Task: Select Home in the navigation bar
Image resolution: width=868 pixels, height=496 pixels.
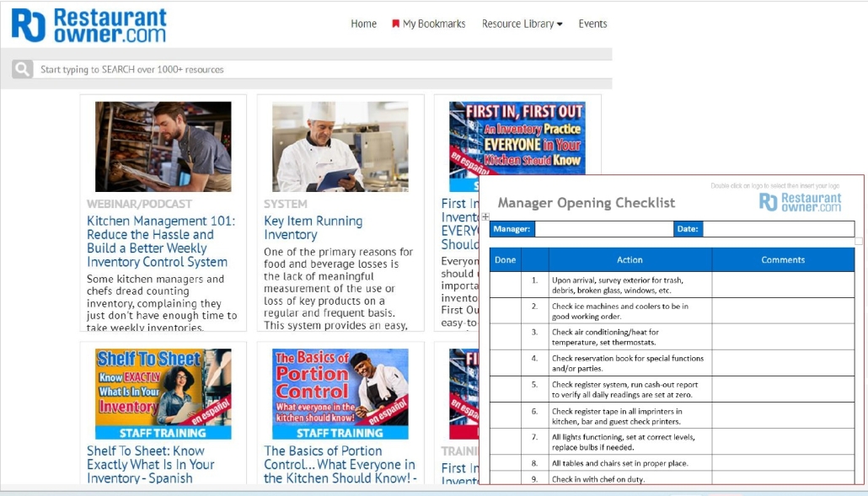Action: (x=363, y=24)
